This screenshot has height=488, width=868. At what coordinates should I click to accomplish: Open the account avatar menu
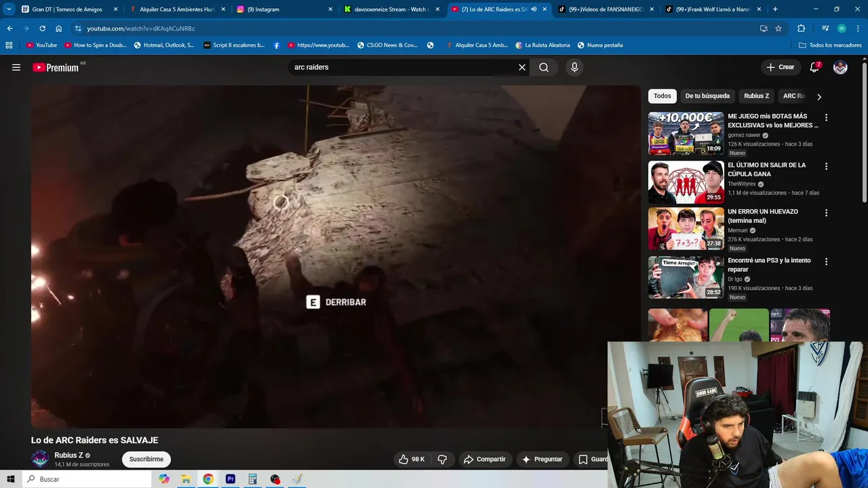840,67
